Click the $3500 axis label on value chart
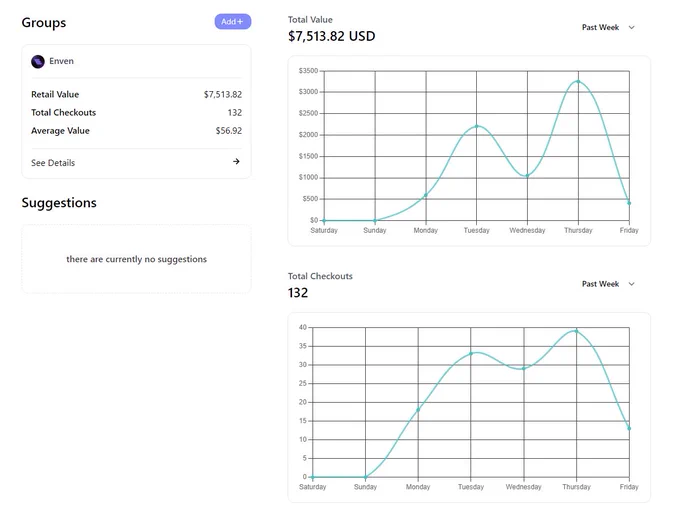This screenshot has height=508, width=680. point(308,71)
